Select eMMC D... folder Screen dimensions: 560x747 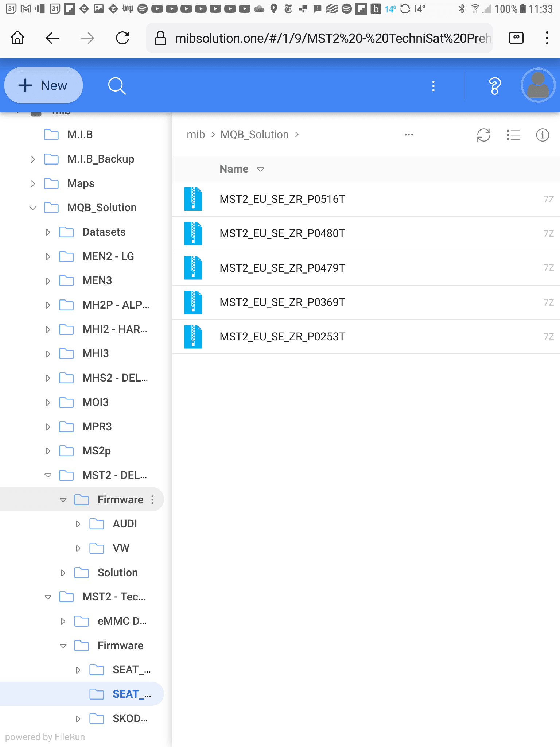tap(122, 621)
